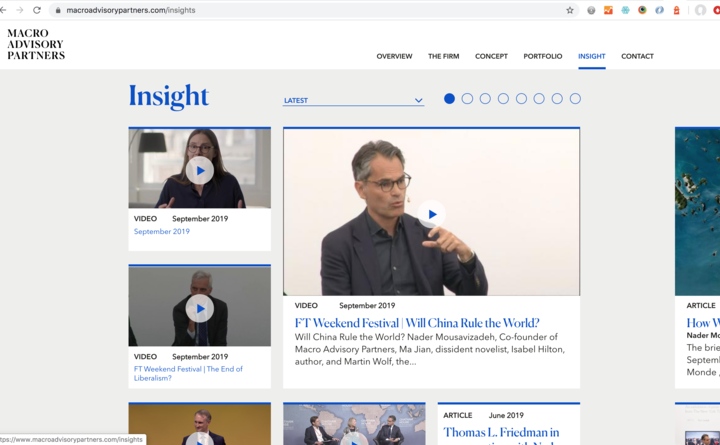Play the Will China Rule the World video
Screen dimensions: 720x445
point(431,214)
